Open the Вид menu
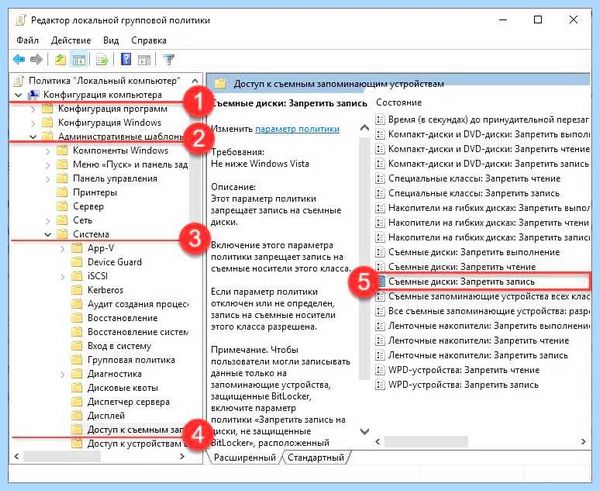 point(111,40)
